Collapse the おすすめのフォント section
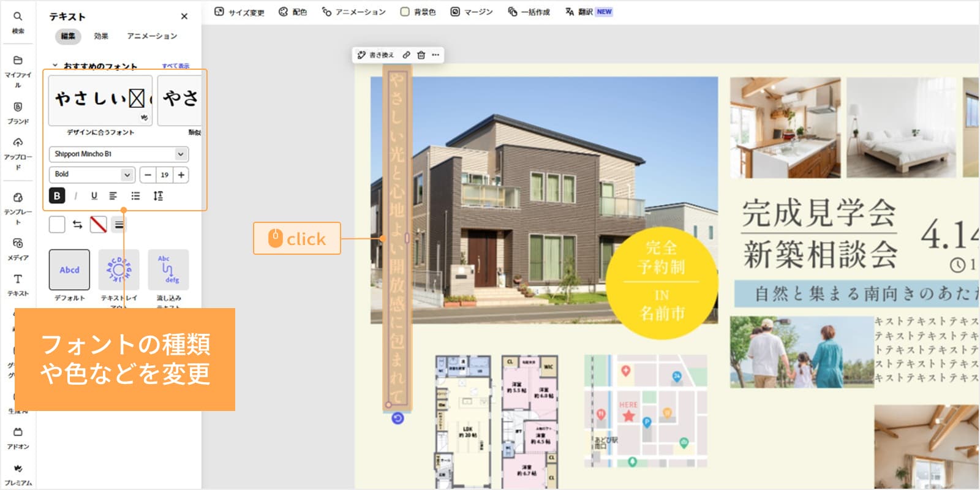The height and width of the screenshot is (490, 980). (x=55, y=65)
